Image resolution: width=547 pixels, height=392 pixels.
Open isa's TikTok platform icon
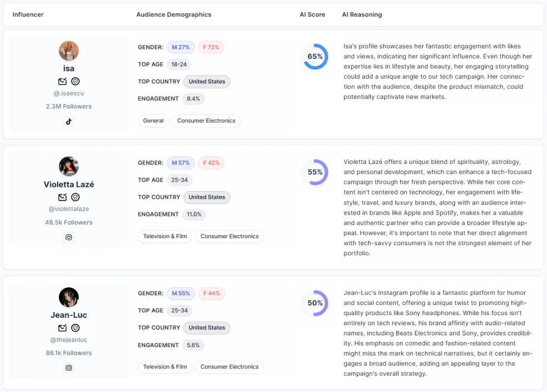pyautogui.click(x=68, y=121)
